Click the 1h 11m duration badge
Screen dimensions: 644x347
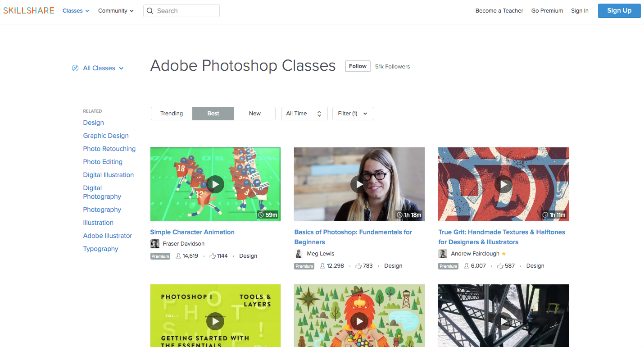[x=554, y=215]
